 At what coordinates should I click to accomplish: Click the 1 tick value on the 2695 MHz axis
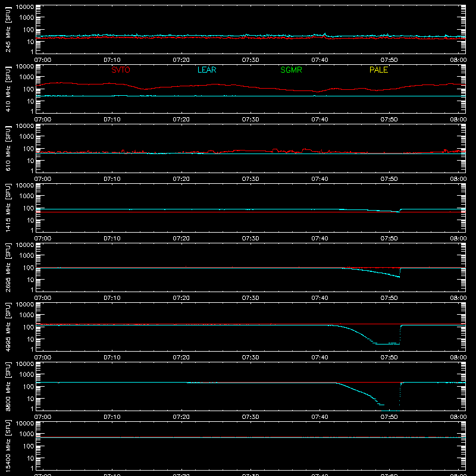point(32,290)
